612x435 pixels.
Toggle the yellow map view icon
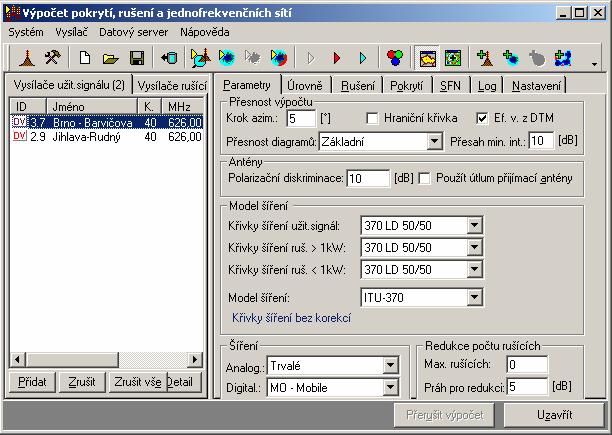tap(427, 58)
